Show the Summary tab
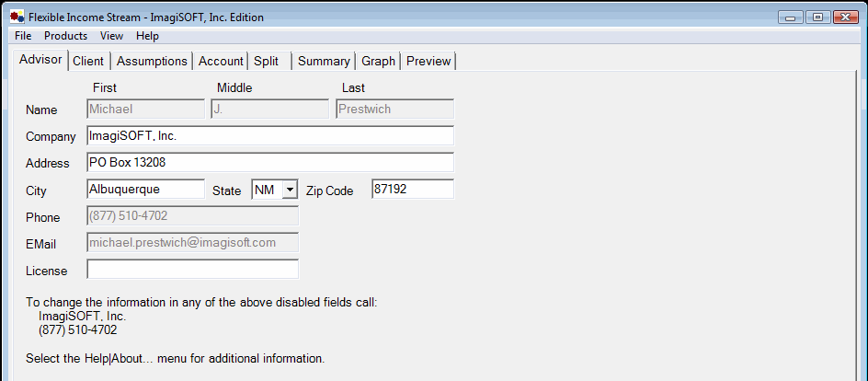The width and height of the screenshot is (868, 381). coord(324,62)
